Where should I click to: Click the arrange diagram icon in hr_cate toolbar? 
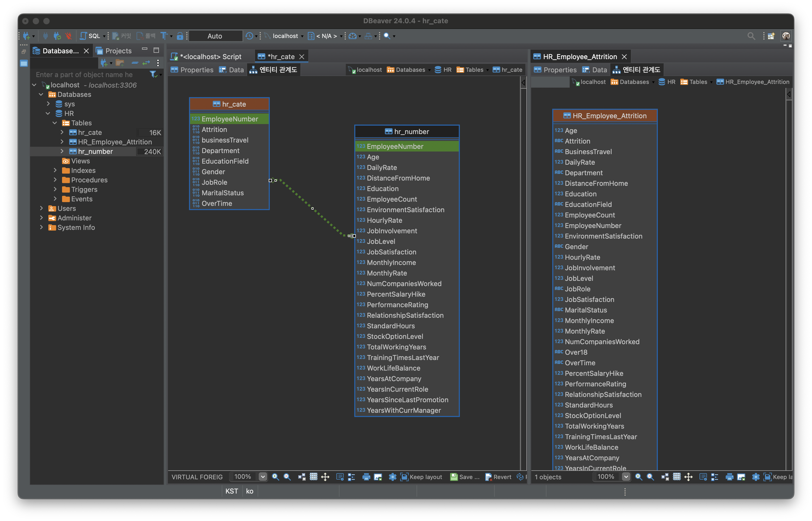(301, 477)
